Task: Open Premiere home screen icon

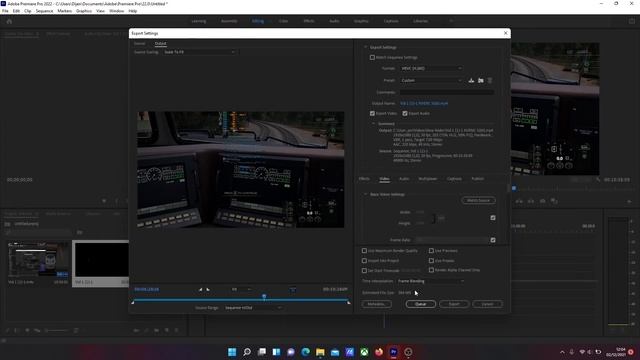Action: click(9, 21)
